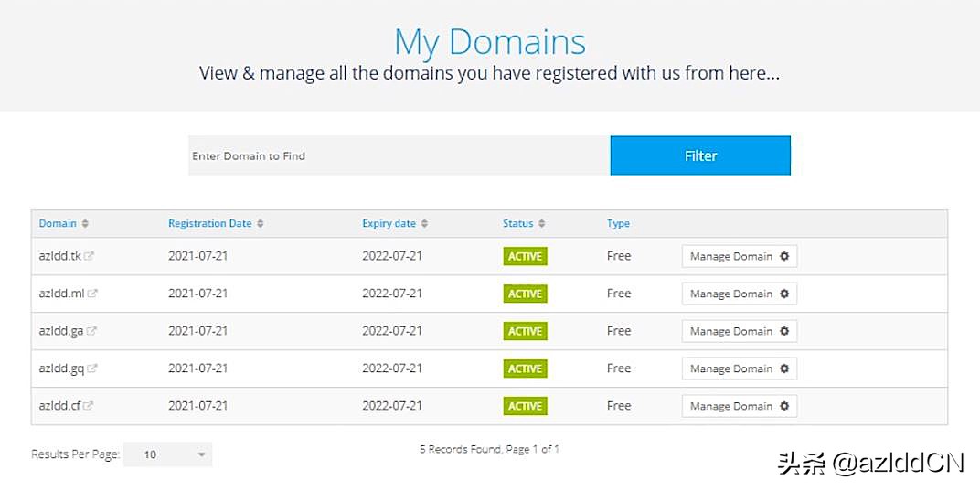This screenshot has height=491, width=980.
Task: Manage Domain for azldd.ga
Action: pyautogui.click(x=740, y=332)
